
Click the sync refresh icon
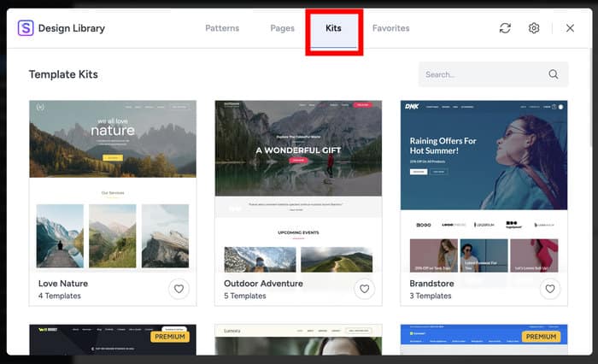(x=505, y=28)
